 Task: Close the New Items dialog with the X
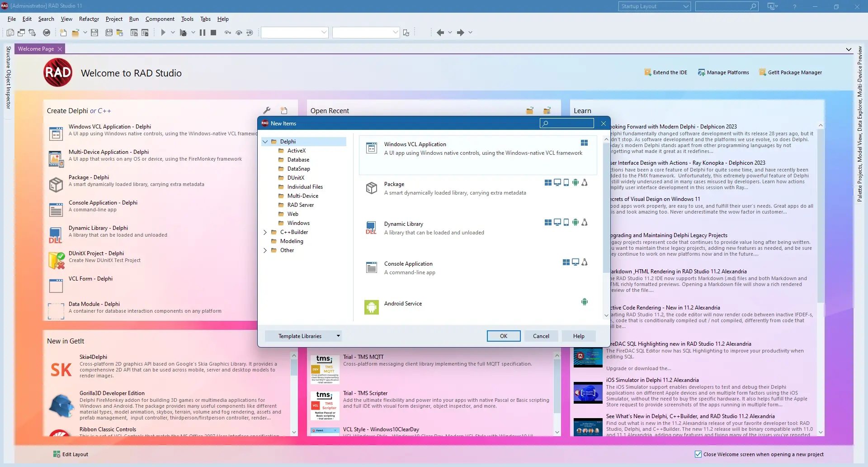[x=604, y=123]
